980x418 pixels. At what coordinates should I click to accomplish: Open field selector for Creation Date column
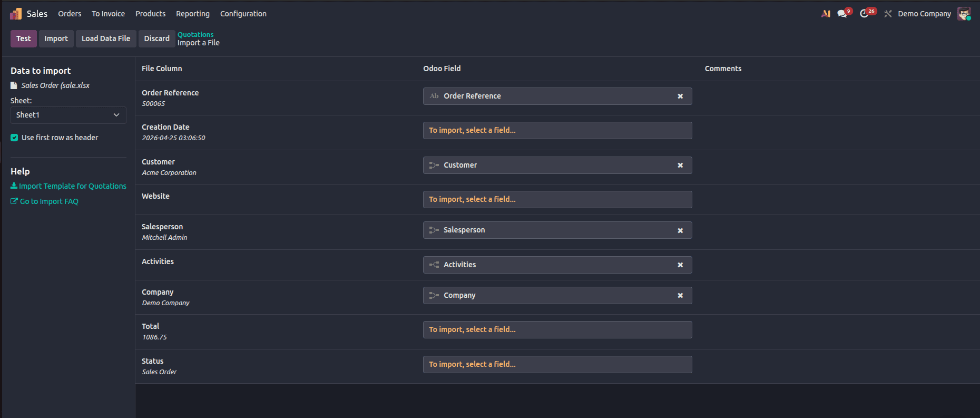coord(557,130)
